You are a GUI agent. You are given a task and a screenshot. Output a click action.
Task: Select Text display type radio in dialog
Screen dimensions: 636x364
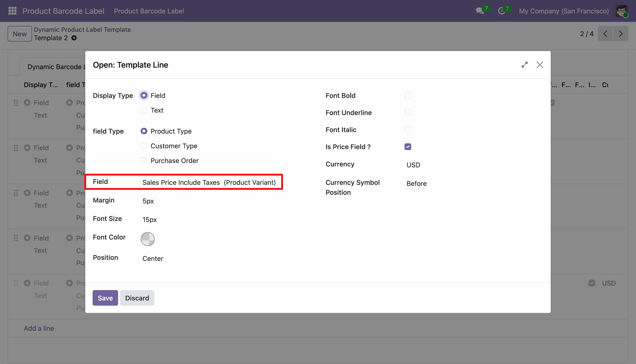coord(144,110)
